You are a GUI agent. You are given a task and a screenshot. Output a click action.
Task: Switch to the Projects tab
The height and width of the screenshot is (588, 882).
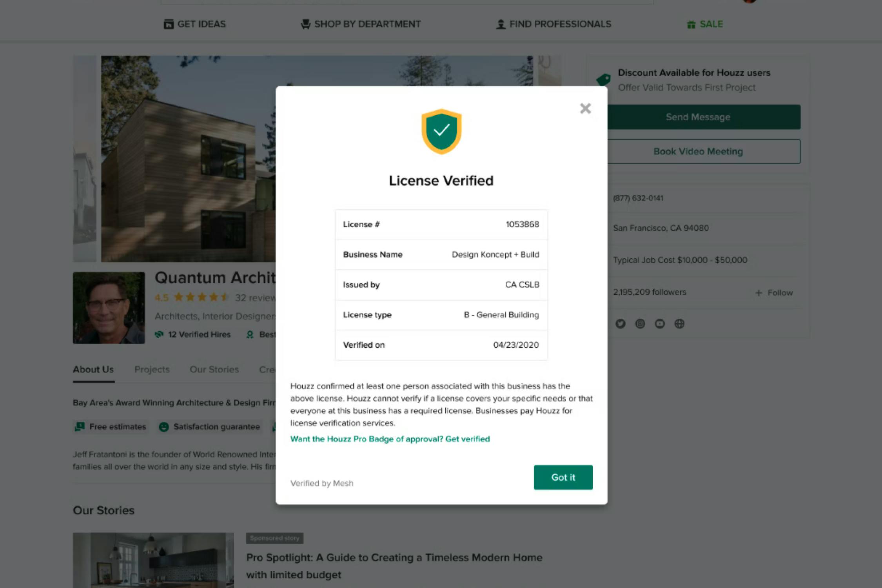click(152, 369)
